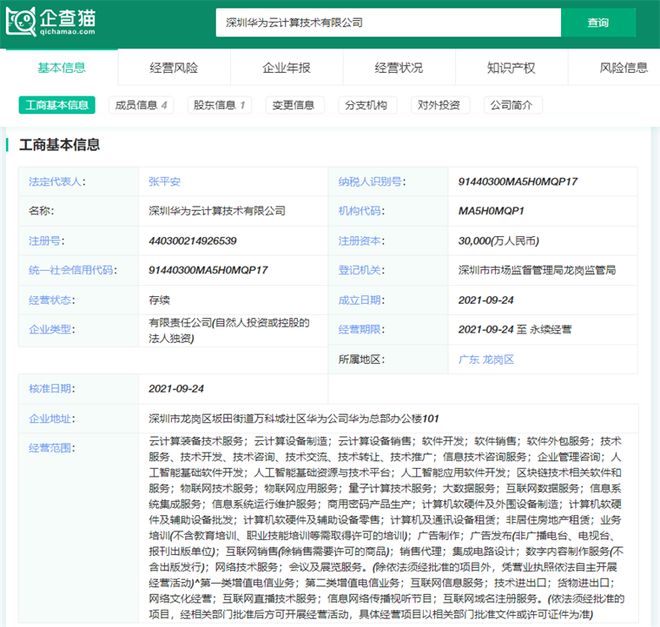Click the 登记机关 label
The height and width of the screenshot is (627, 660).
361,270
